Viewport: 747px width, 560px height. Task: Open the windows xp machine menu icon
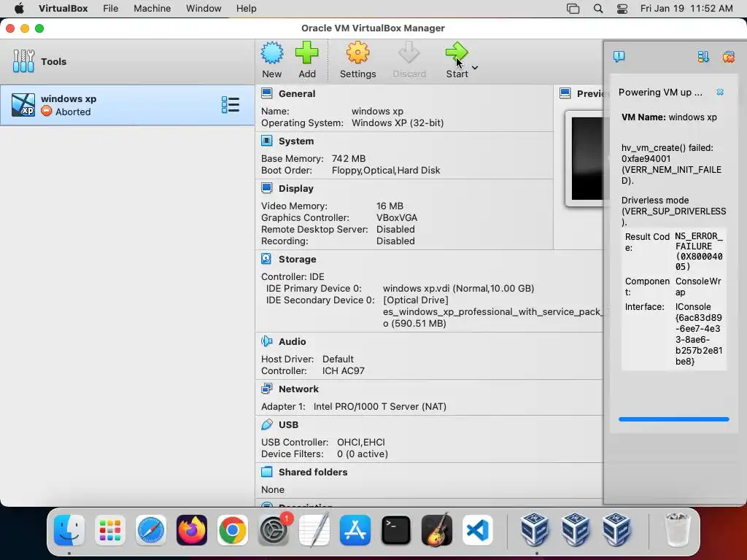coord(231,105)
